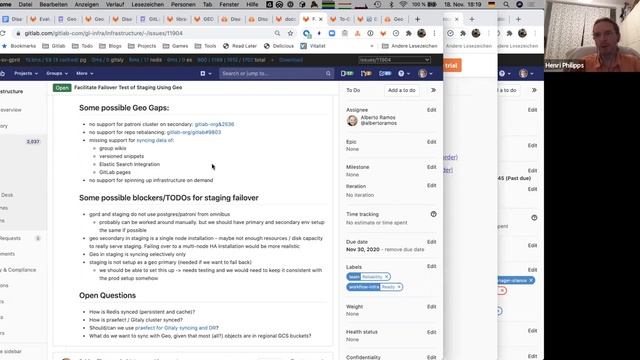Click the address bar URL
640x360 pixels.
[x=104, y=33]
